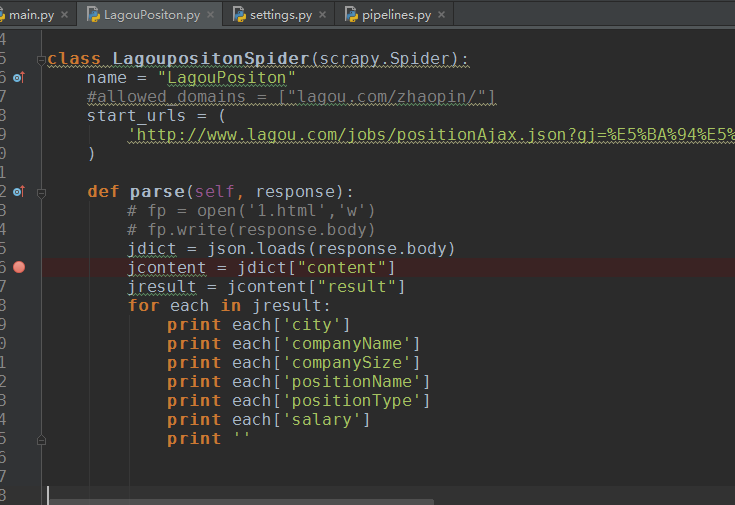Screen dimensions: 735x505
Task: Click the self parameter in parse
Action: pos(214,192)
